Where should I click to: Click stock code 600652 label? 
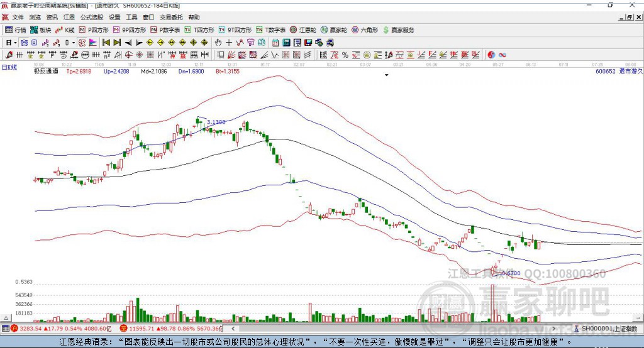tap(606, 71)
